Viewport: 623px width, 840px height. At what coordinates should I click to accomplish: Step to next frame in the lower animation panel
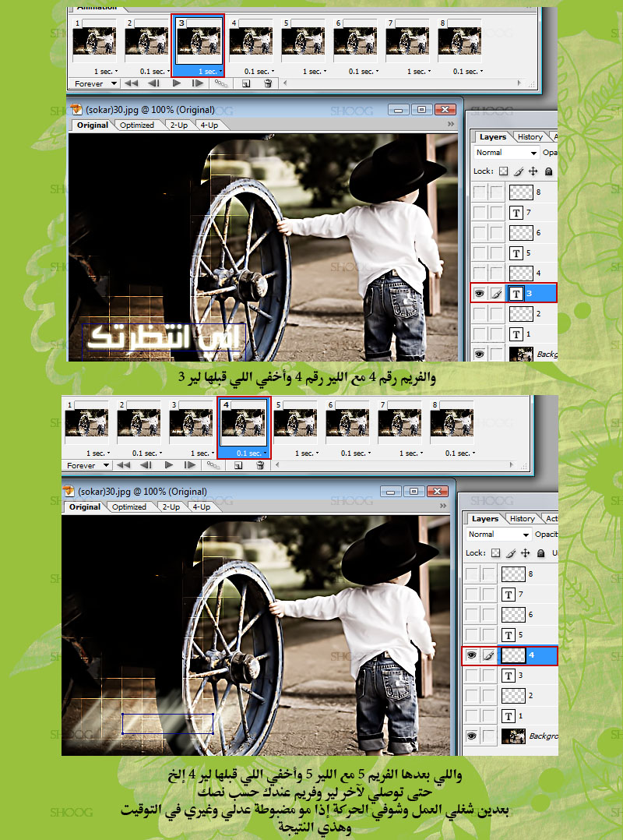191,465
